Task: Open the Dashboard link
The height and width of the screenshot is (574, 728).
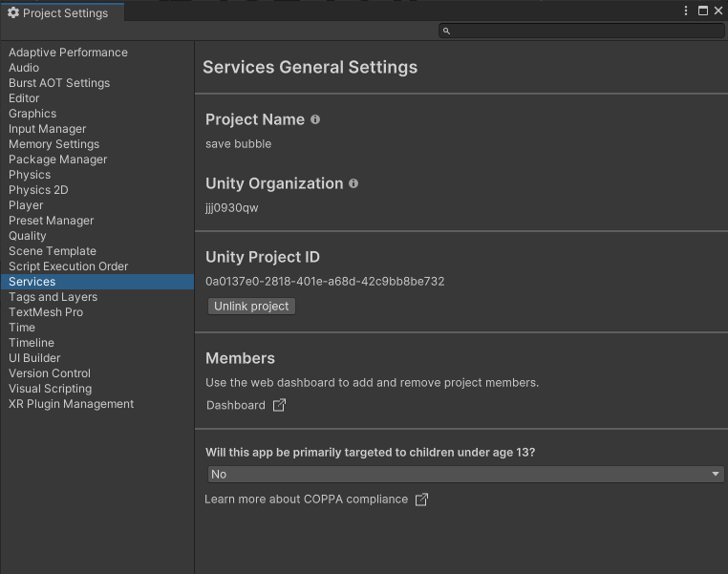Action: coord(235,405)
